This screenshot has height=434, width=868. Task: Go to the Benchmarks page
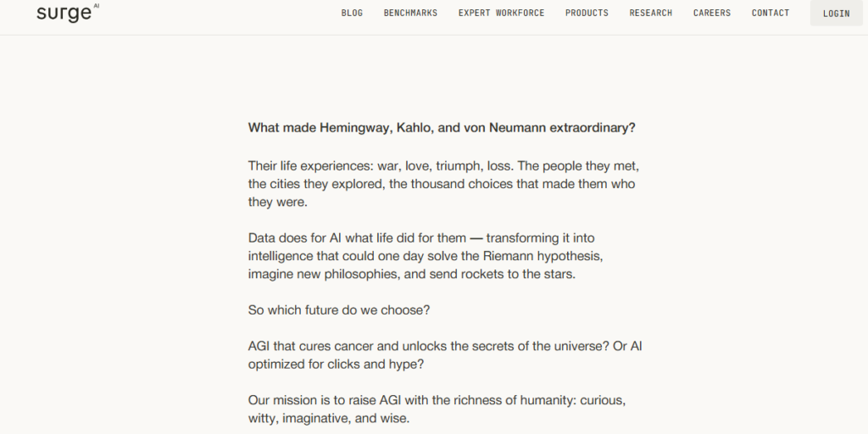[x=410, y=13]
